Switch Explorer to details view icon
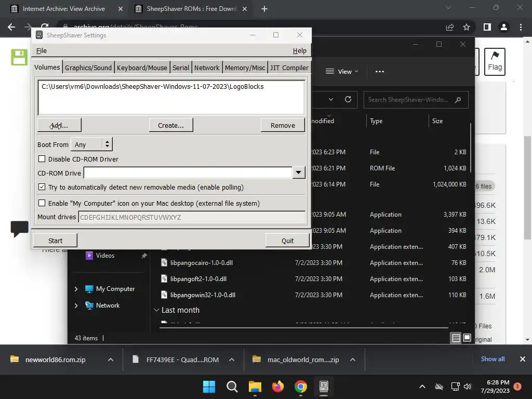Screen dimensions: 532x399 pos(456,338)
